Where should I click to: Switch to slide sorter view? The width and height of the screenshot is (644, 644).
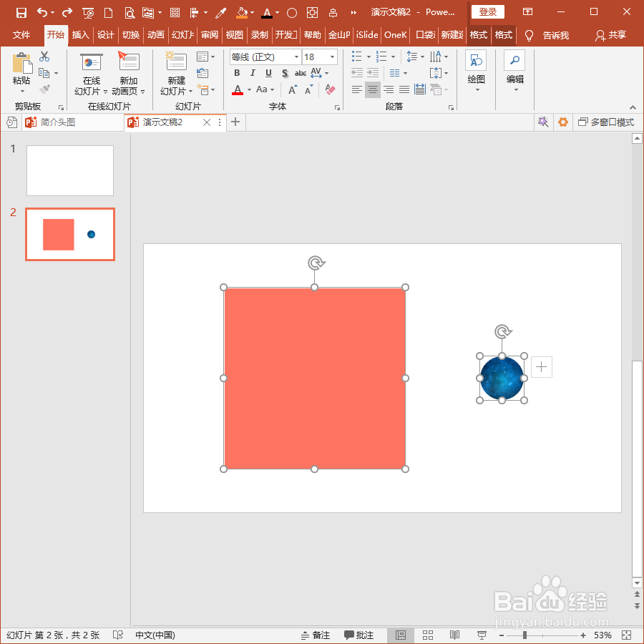coord(428,635)
